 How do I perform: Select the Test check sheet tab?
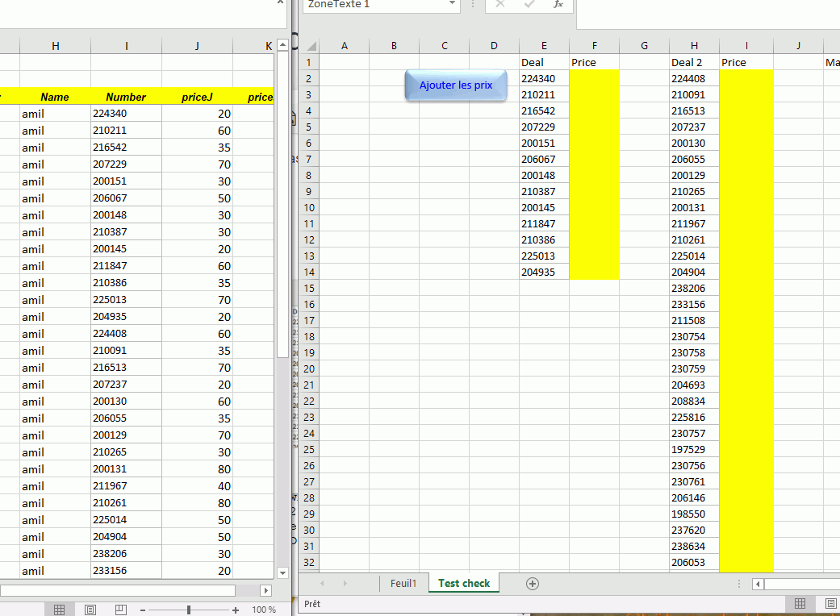pos(464,584)
